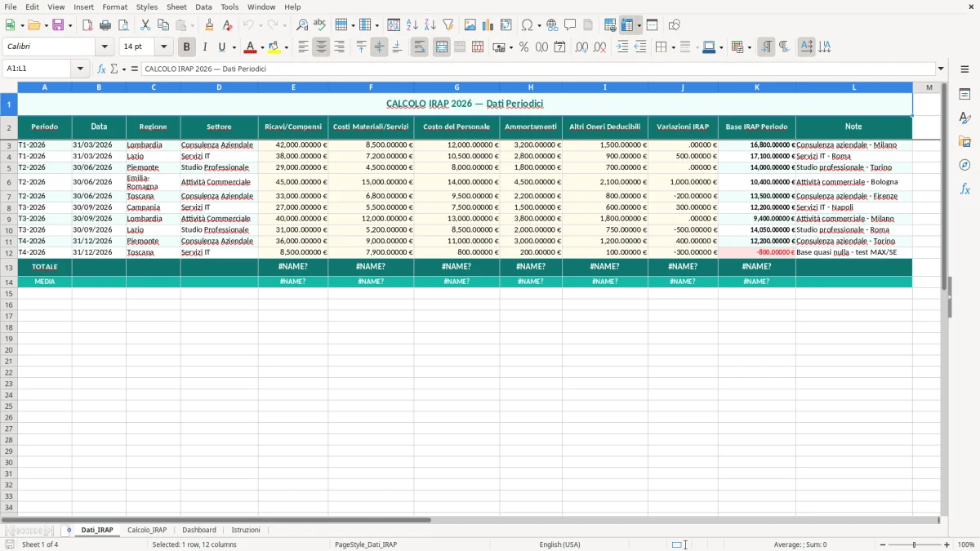Click the Clone Formatting paintbrush icon

coord(209,25)
